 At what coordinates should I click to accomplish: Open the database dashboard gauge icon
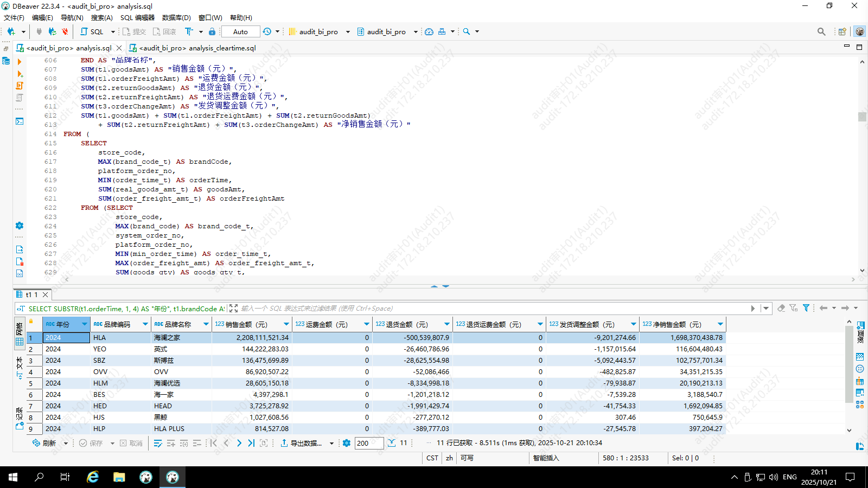(x=429, y=31)
